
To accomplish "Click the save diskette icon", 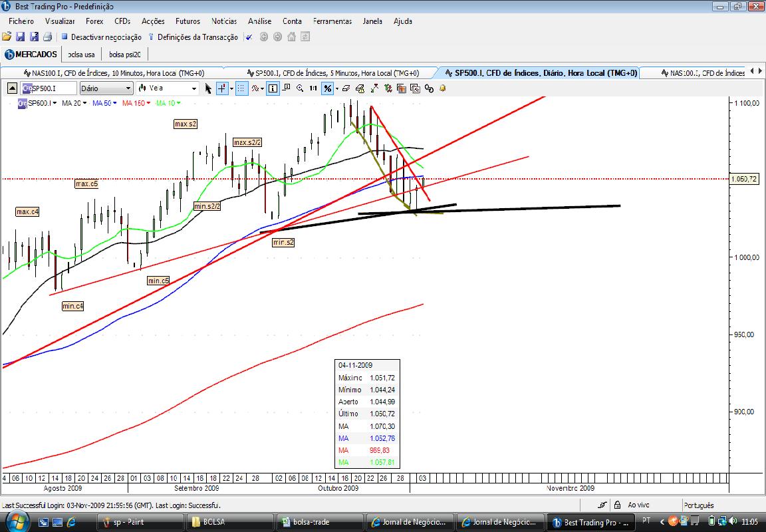I will [20, 37].
